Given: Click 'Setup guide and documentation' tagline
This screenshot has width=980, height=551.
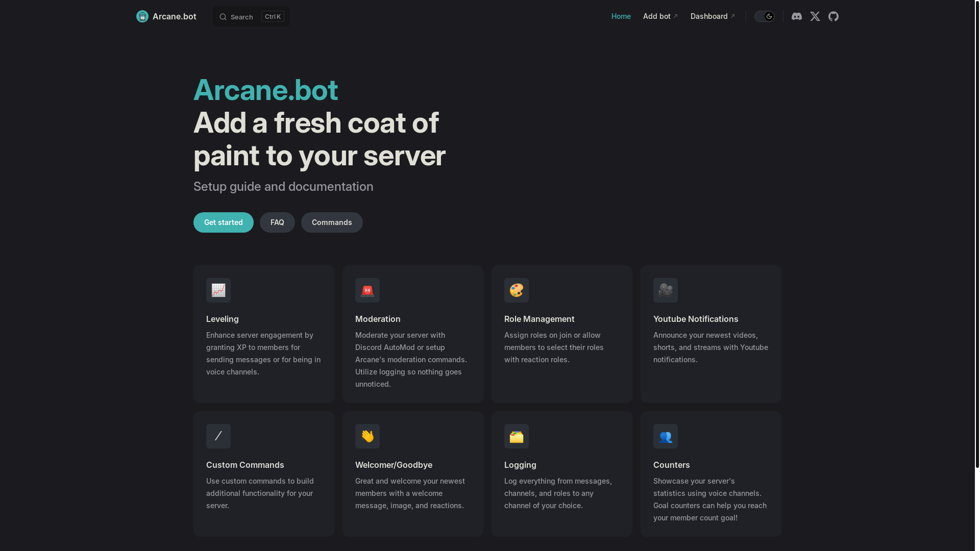Looking at the screenshot, I should click(x=283, y=187).
